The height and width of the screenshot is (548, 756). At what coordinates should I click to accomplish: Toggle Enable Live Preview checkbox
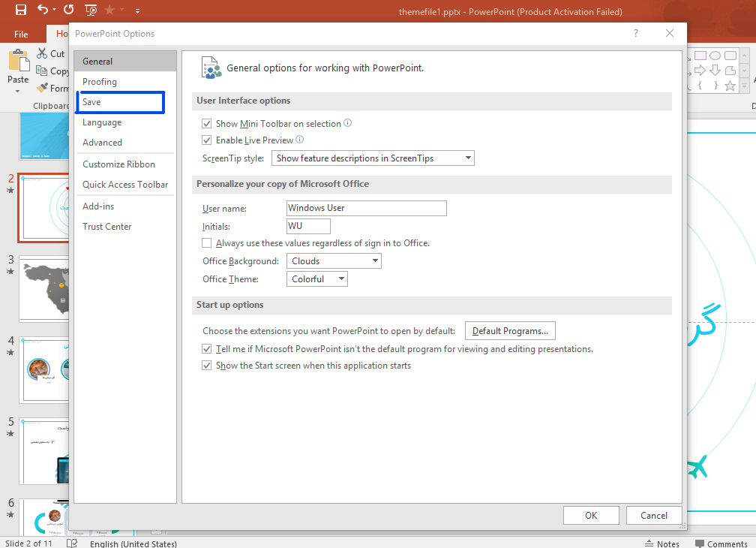click(x=207, y=140)
